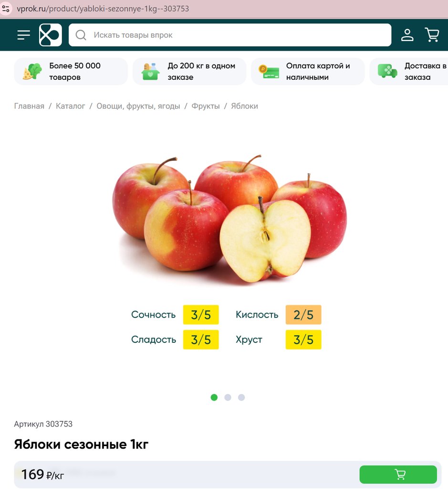Viewport: 448px width, 489px height.
Task: Open the user profile icon
Action: 407,35
